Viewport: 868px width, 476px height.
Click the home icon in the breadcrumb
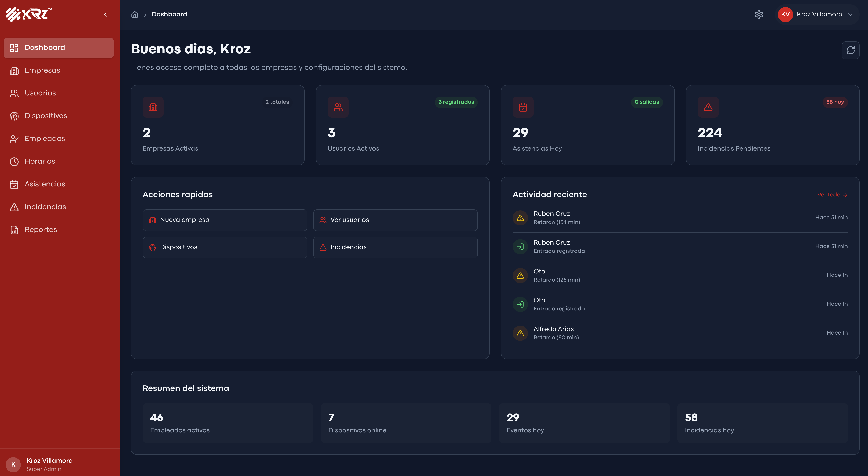134,14
